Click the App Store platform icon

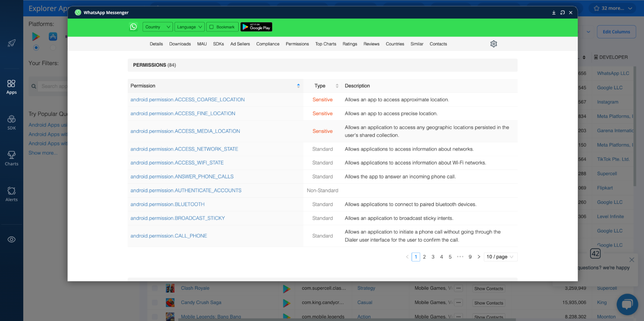[x=53, y=36]
